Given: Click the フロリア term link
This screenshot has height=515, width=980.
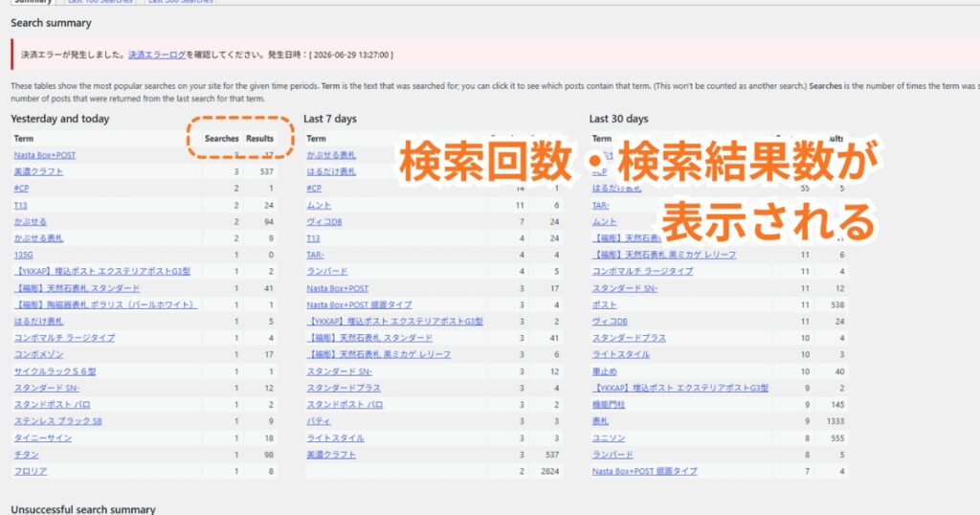Looking at the screenshot, I should pos(30,471).
